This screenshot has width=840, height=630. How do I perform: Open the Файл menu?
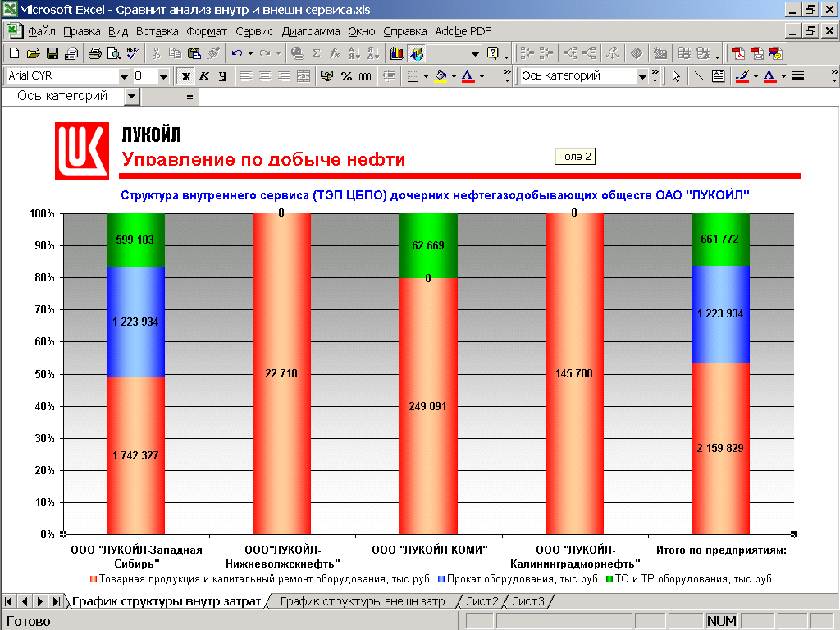(x=42, y=31)
